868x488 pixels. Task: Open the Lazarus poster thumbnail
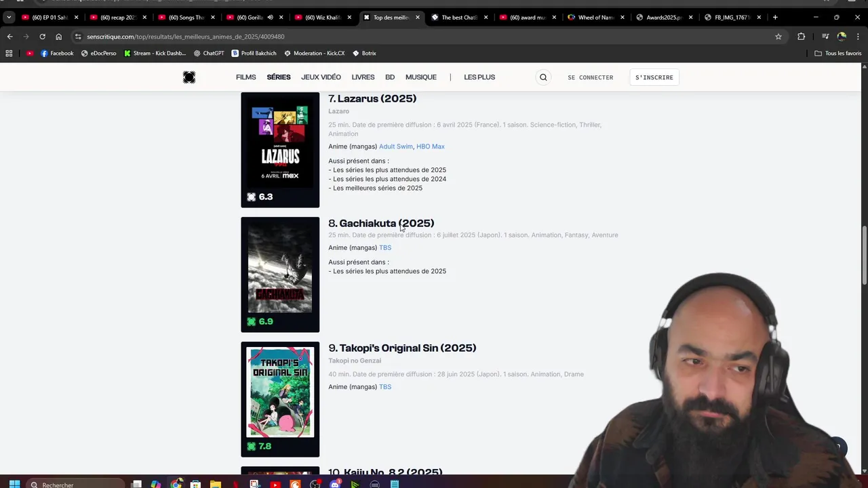pyautogui.click(x=280, y=150)
